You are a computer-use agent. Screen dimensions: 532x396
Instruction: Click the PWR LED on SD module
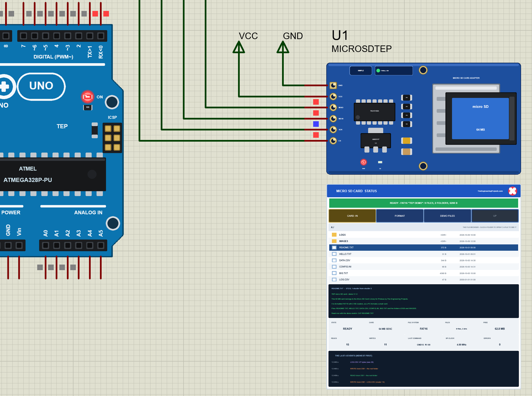pos(364,162)
